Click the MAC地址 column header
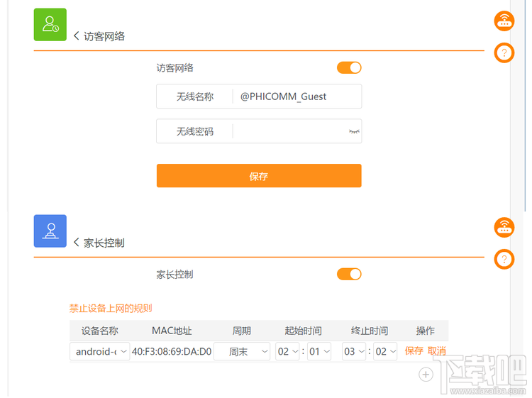Viewport: 532px width, 398px height. (x=172, y=331)
